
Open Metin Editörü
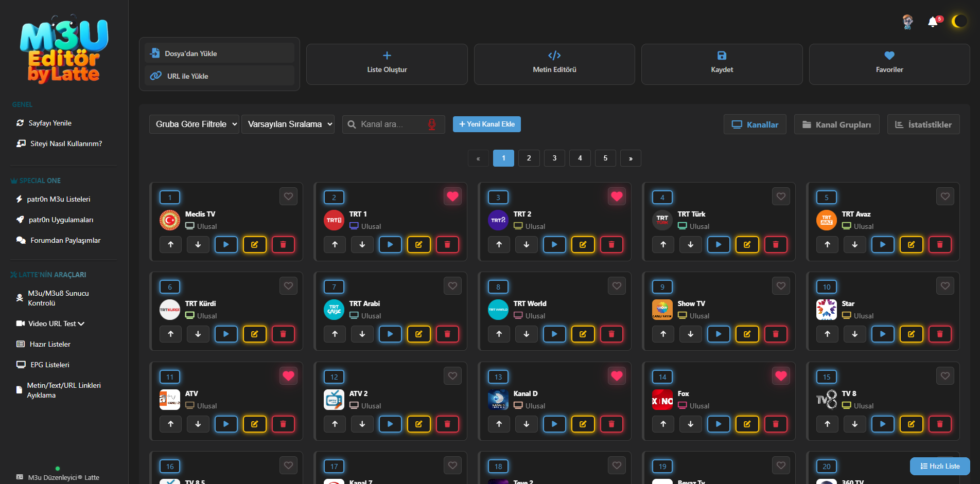[554, 64]
